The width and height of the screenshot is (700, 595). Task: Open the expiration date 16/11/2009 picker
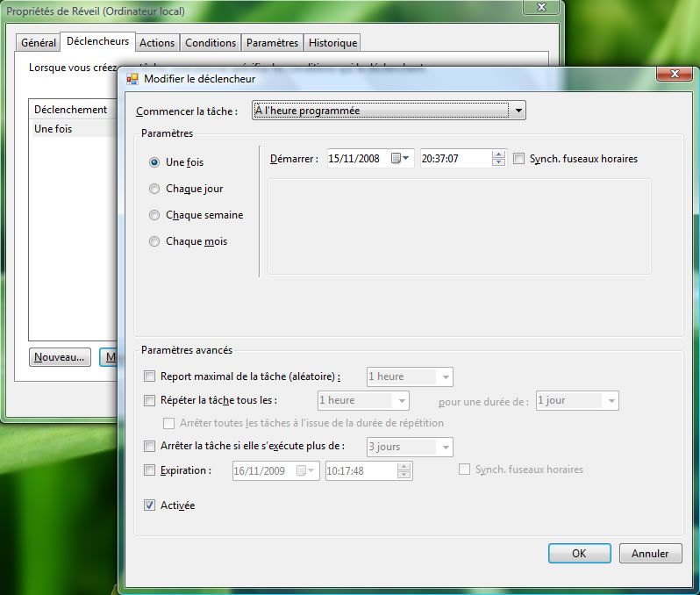(306, 470)
